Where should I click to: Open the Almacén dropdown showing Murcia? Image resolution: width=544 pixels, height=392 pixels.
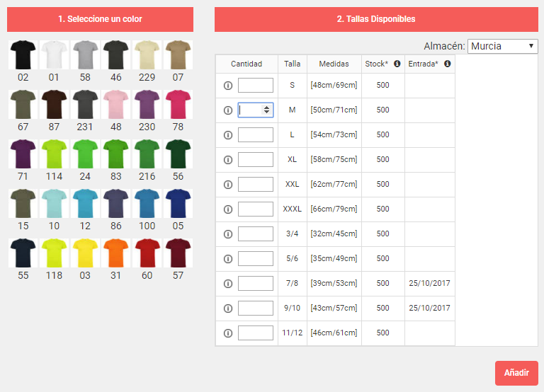pos(502,46)
